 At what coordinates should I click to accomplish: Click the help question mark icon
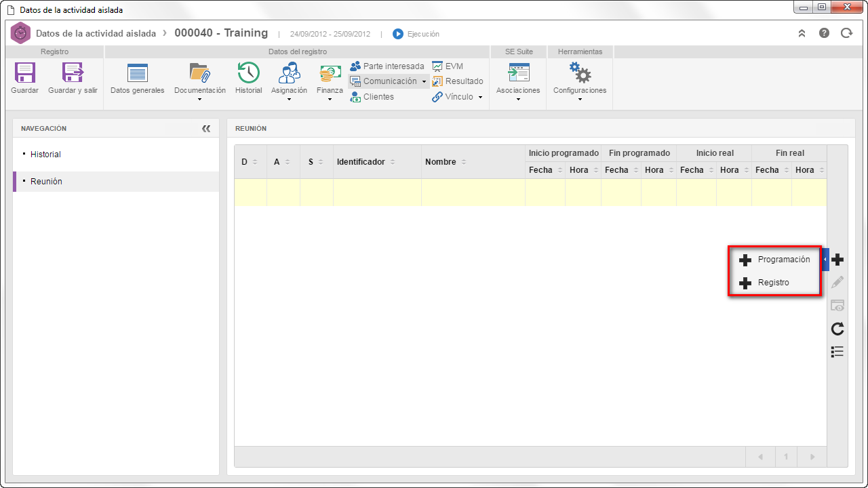(x=824, y=33)
